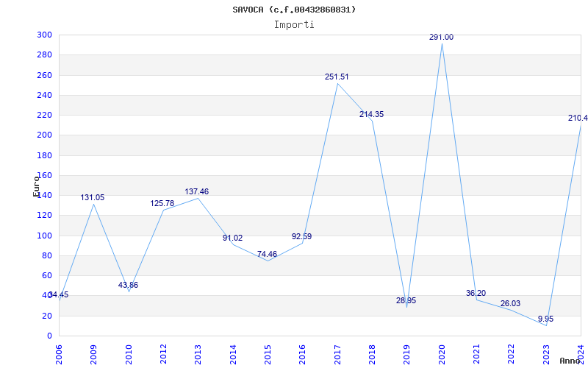The height and width of the screenshot is (368, 588).
Task: Select the 9.95 data label
Action: click(545, 319)
